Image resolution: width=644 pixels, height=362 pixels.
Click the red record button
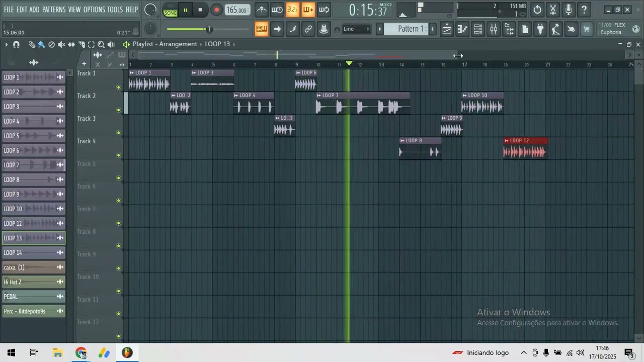pos(216,10)
